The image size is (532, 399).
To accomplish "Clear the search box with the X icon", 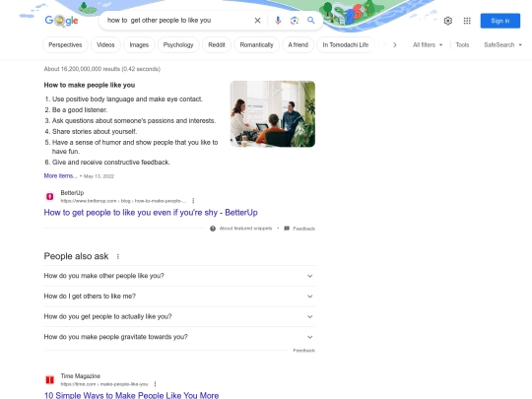I will coord(257,21).
